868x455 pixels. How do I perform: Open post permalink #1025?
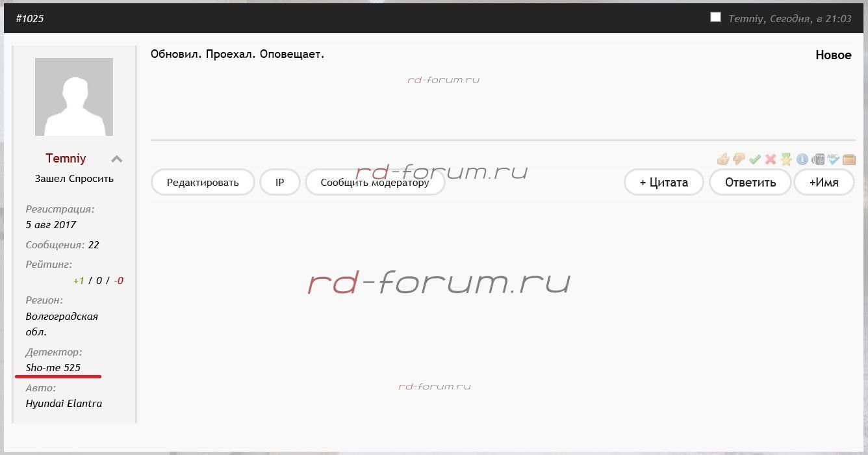[x=30, y=19]
